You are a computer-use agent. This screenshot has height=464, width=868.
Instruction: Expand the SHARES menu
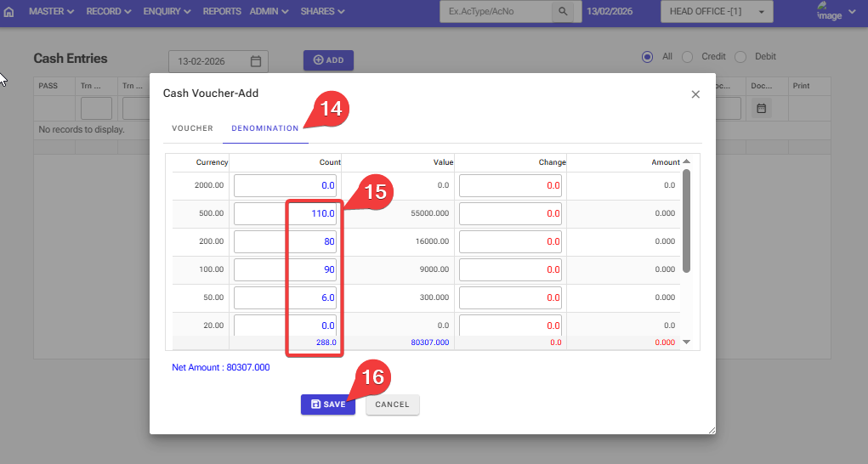(322, 12)
